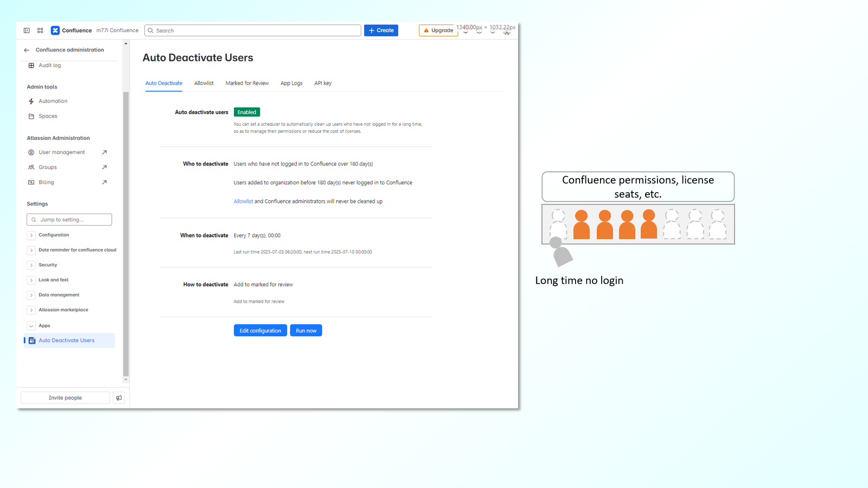The height and width of the screenshot is (488, 868).
Task: Expand the Data management section
Action: point(31,295)
